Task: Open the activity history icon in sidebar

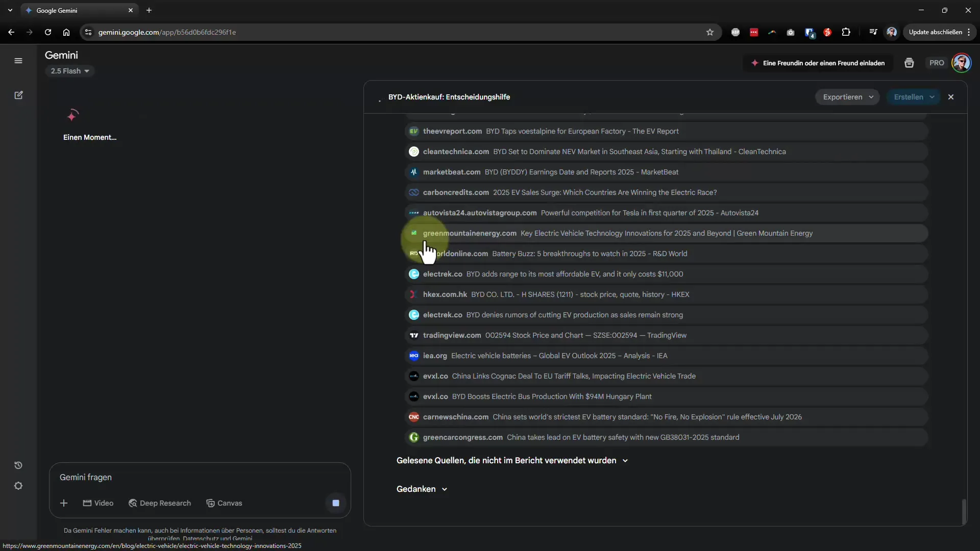Action: point(18,465)
